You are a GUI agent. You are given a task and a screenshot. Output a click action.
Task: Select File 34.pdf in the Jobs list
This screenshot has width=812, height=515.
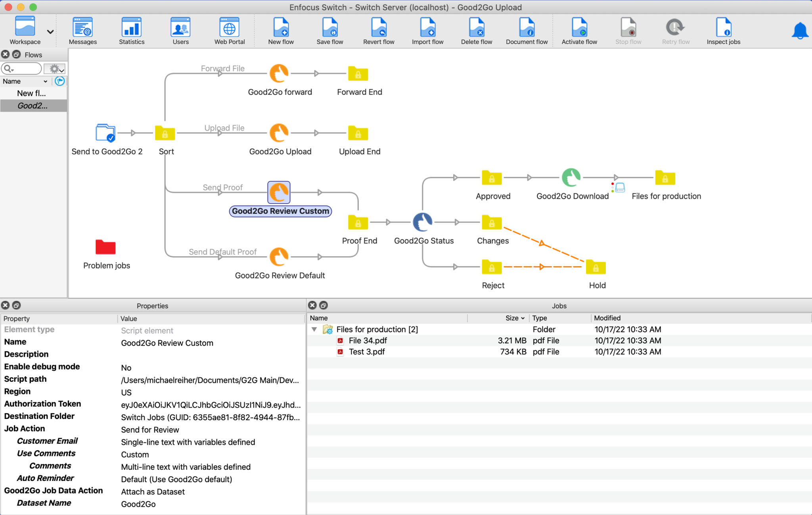[x=367, y=340]
